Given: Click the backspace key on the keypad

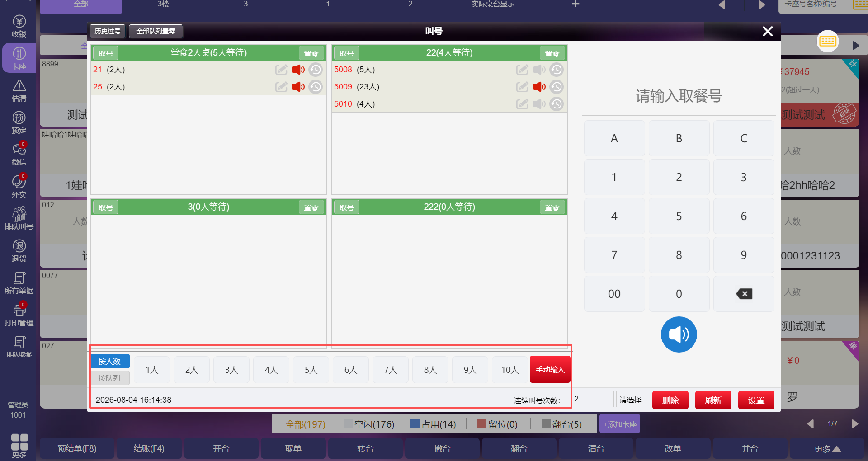Looking at the screenshot, I should click(x=744, y=294).
